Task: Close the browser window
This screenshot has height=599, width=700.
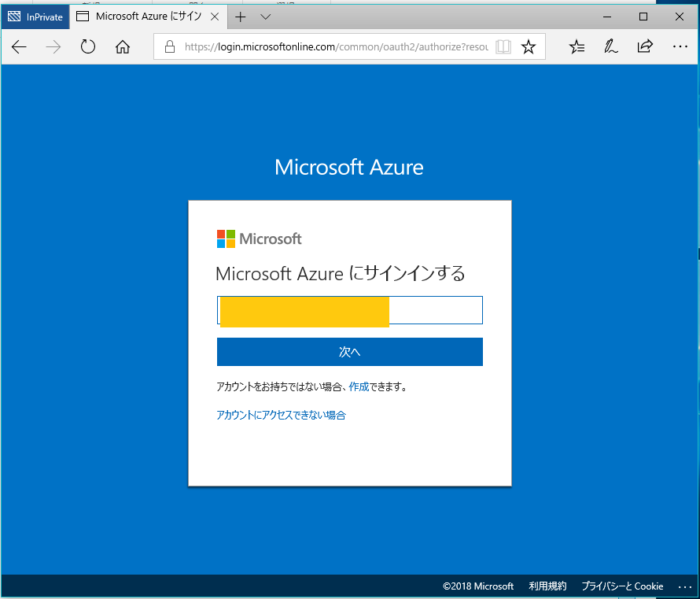Action: (x=680, y=17)
